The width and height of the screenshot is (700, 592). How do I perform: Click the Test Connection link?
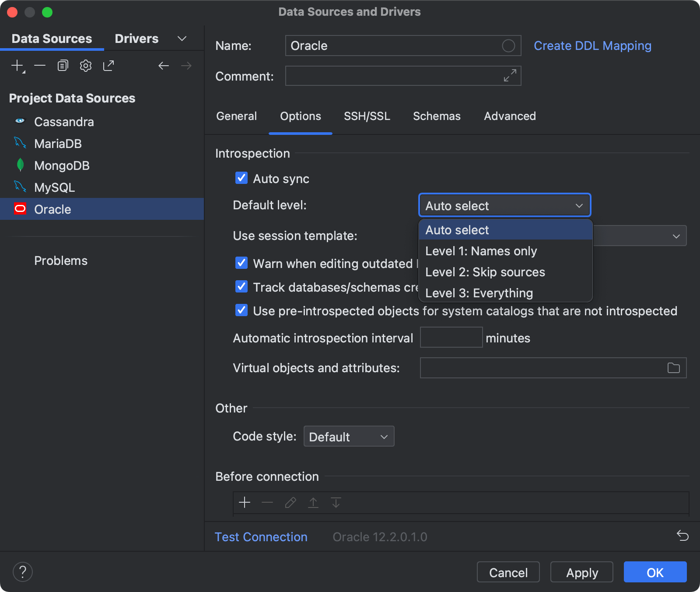click(261, 536)
